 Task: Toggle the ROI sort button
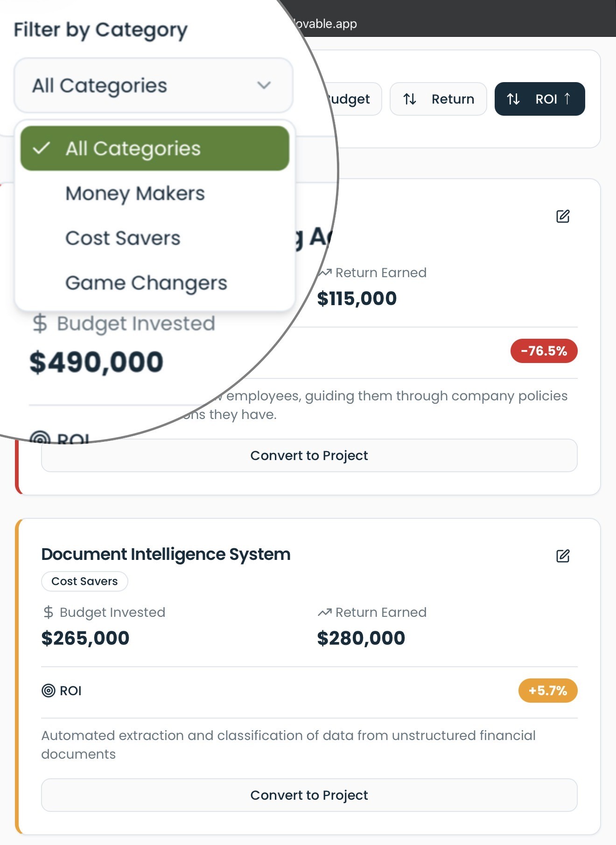point(539,99)
